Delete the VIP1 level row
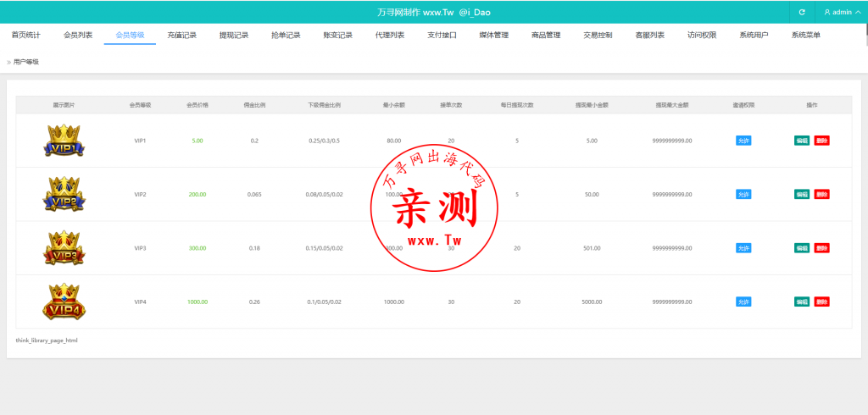 pyautogui.click(x=822, y=141)
